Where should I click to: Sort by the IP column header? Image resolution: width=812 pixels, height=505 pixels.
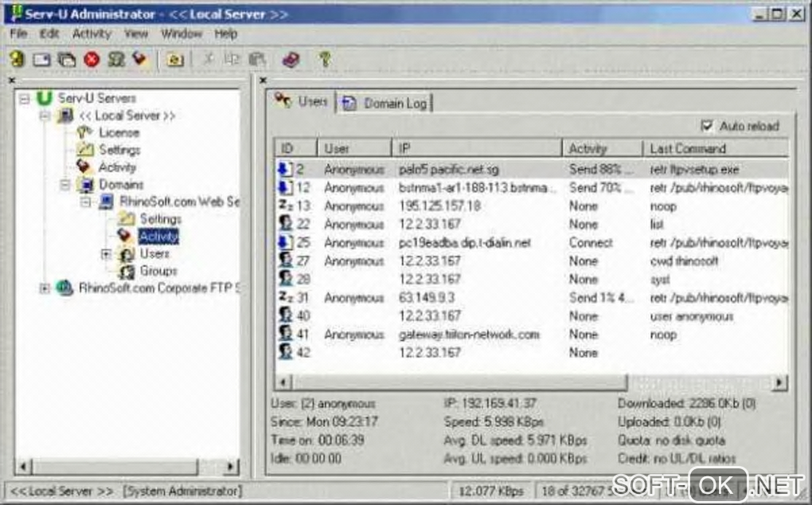[x=476, y=149]
